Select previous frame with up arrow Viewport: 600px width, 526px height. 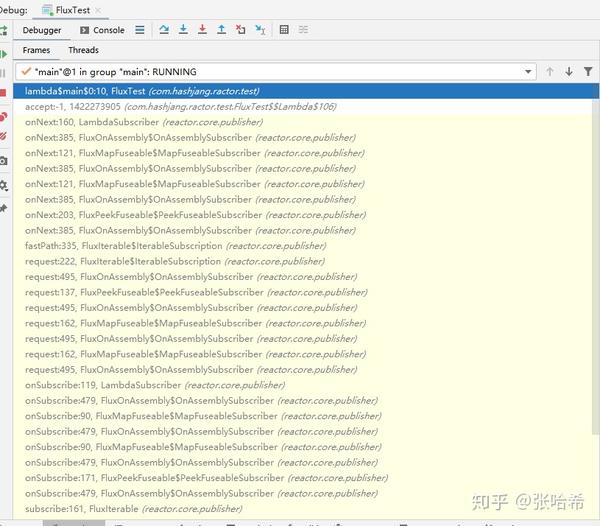550,72
